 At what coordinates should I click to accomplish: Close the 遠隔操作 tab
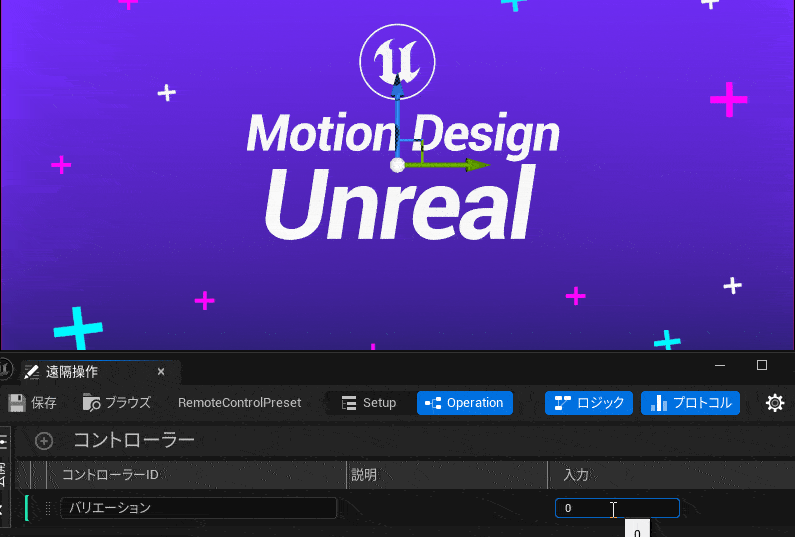click(x=161, y=372)
